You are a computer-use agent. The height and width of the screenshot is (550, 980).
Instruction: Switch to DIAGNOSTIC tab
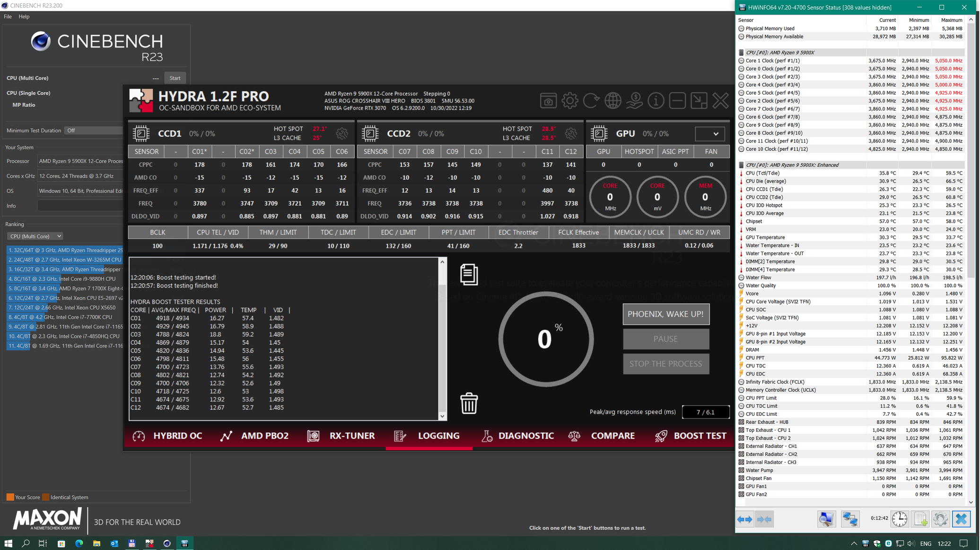pyautogui.click(x=517, y=436)
